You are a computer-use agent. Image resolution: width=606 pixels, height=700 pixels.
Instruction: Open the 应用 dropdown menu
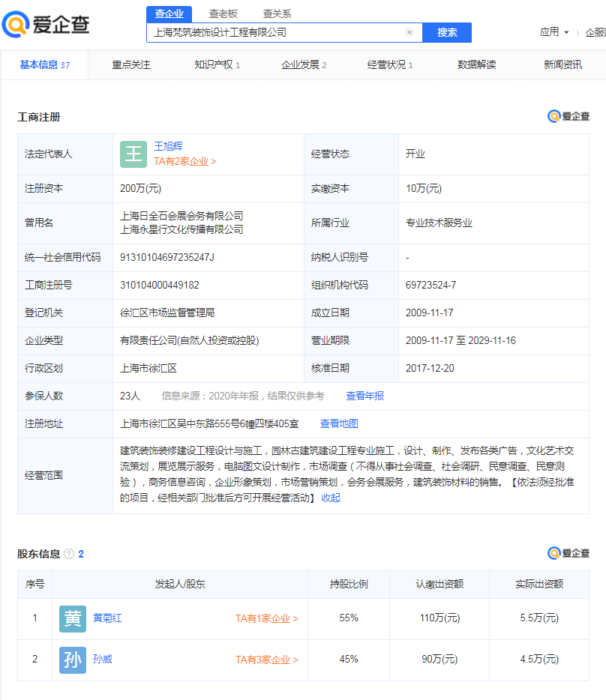click(x=553, y=32)
